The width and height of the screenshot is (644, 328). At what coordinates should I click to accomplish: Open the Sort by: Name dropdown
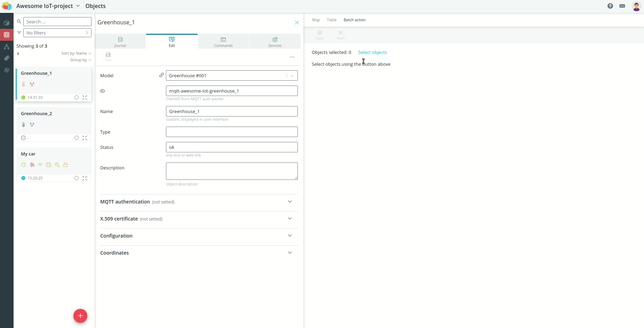(76, 53)
